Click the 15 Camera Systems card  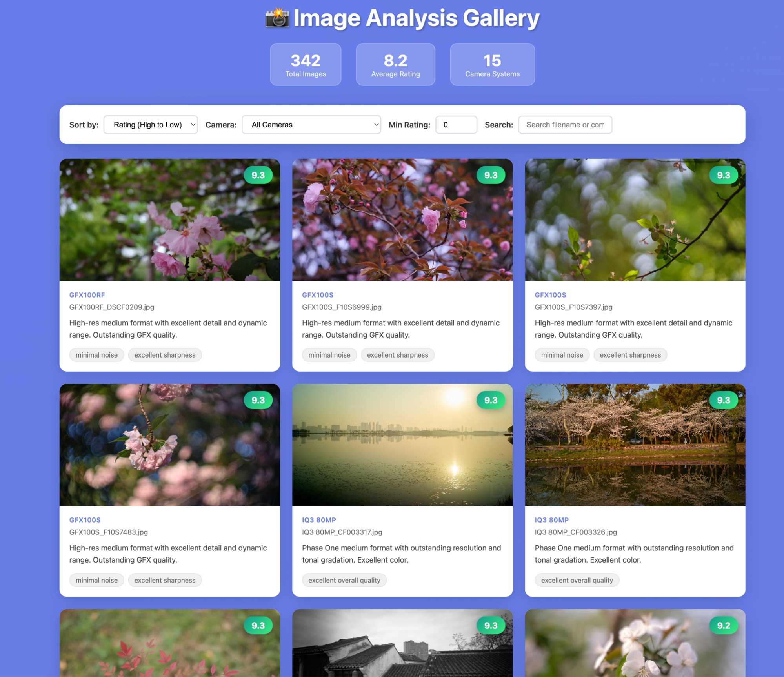(x=492, y=64)
